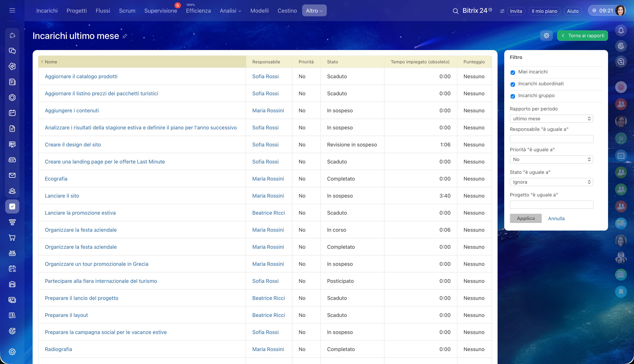Open report settings gear beside Torna ai rapporti
The image size is (634, 364).
[546, 36]
